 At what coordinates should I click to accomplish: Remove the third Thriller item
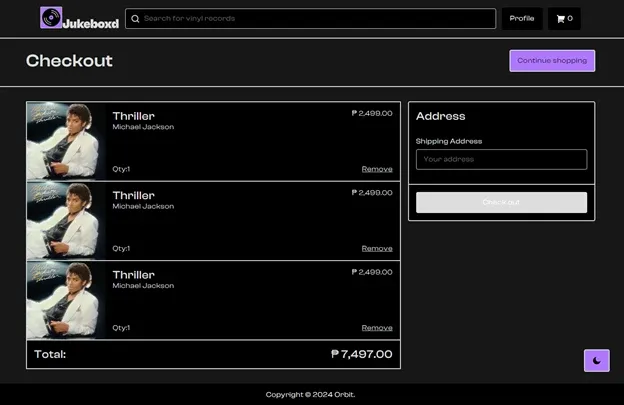(377, 328)
